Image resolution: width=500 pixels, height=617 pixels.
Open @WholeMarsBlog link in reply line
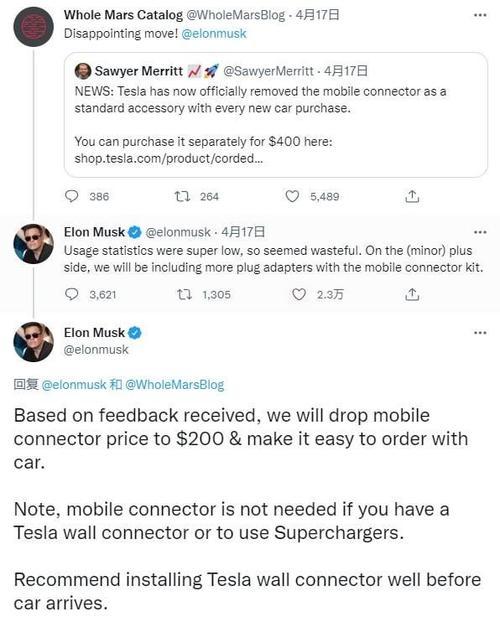(175, 384)
